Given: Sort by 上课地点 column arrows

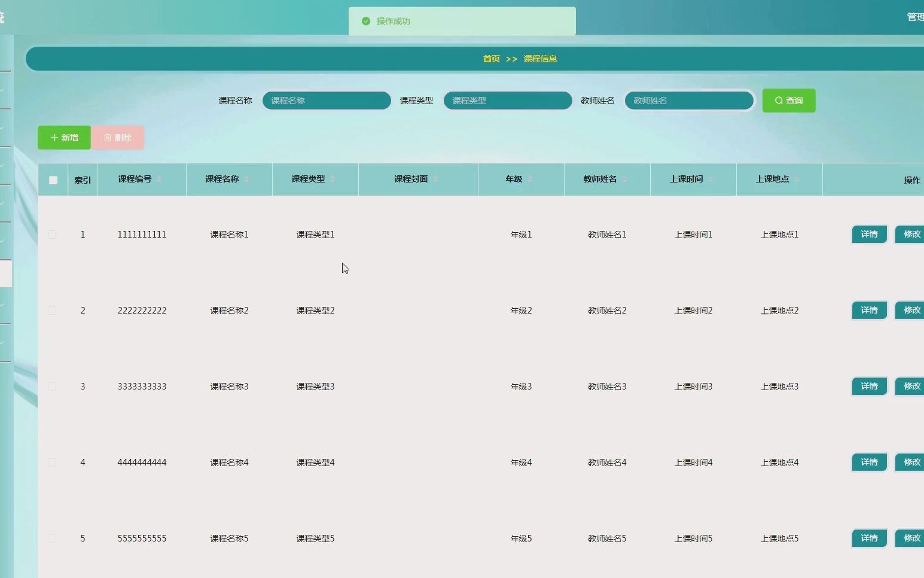Looking at the screenshot, I should (x=797, y=179).
